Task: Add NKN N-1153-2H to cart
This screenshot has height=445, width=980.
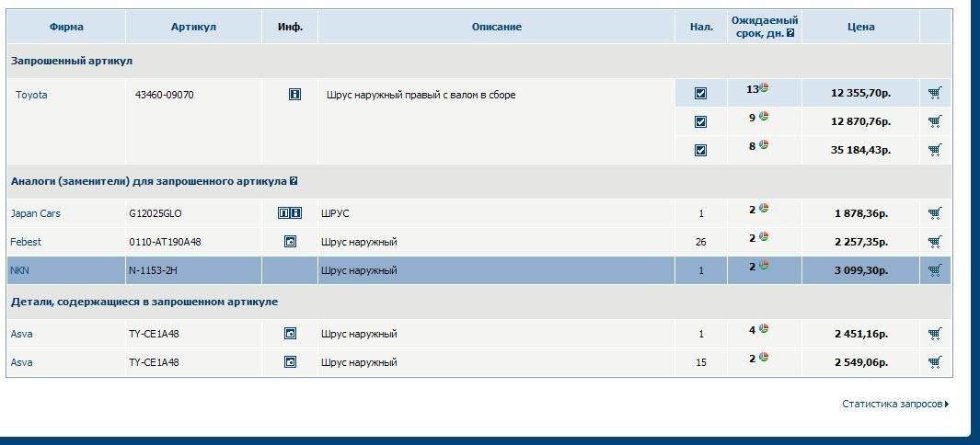Action: [935, 270]
